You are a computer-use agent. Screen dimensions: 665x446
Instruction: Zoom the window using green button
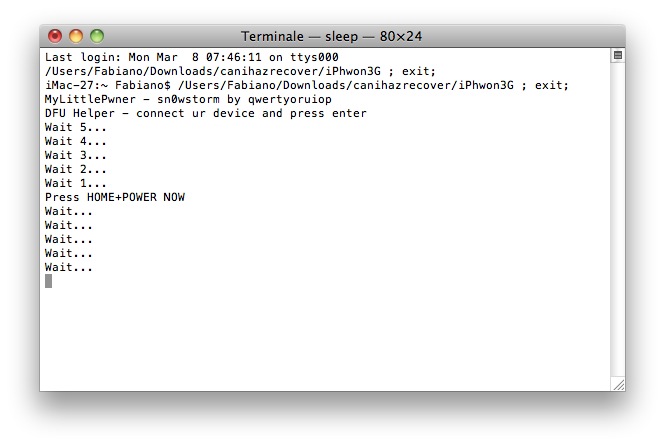click(x=97, y=36)
